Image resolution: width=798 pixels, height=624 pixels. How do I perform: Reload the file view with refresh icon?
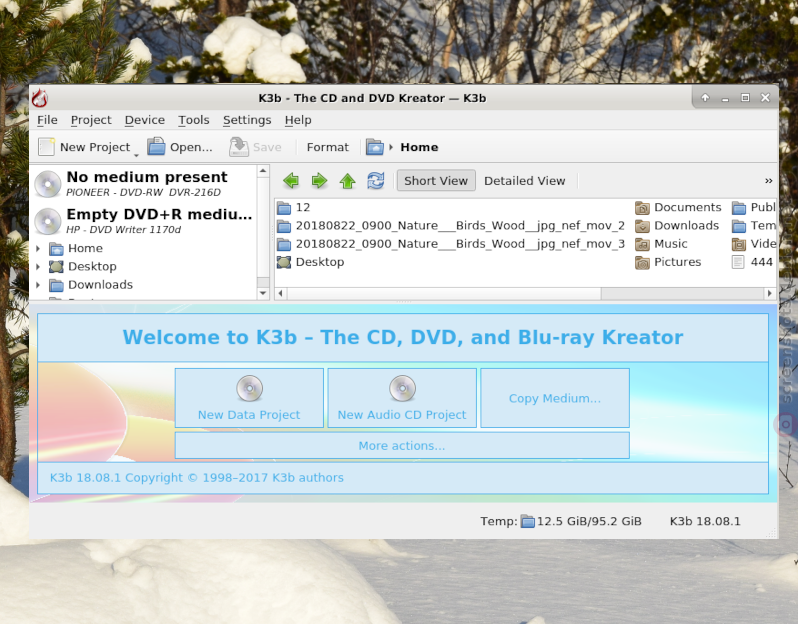376,181
